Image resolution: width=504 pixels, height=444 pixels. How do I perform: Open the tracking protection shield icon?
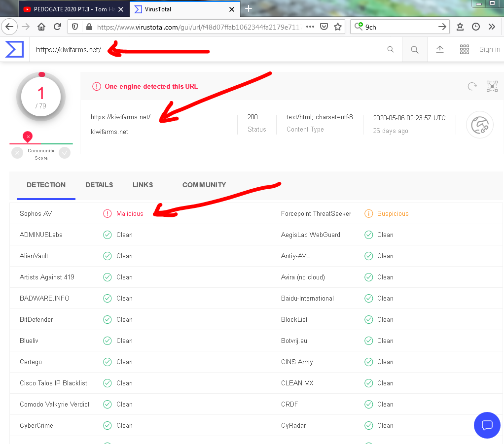(x=75, y=27)
